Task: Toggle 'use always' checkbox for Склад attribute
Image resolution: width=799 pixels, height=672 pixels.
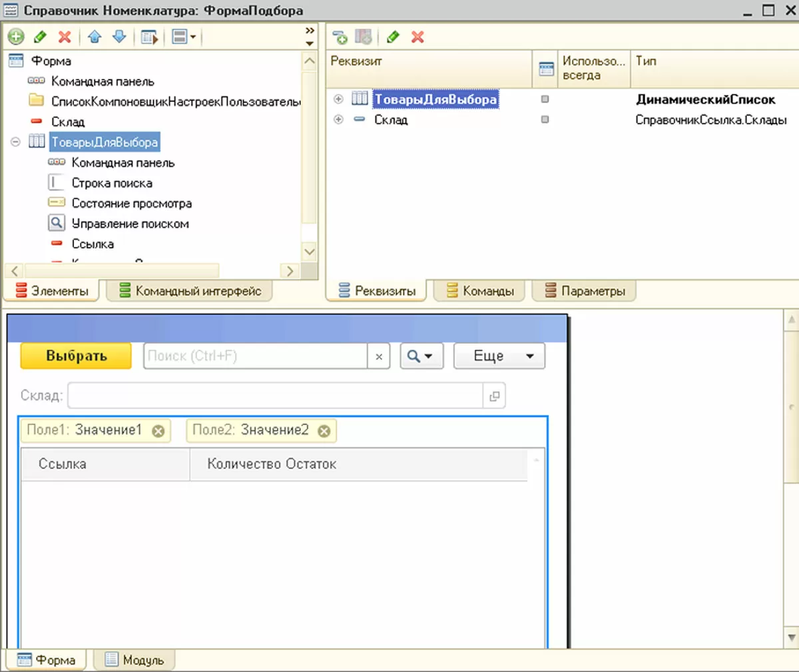Action: pos(545,120)
